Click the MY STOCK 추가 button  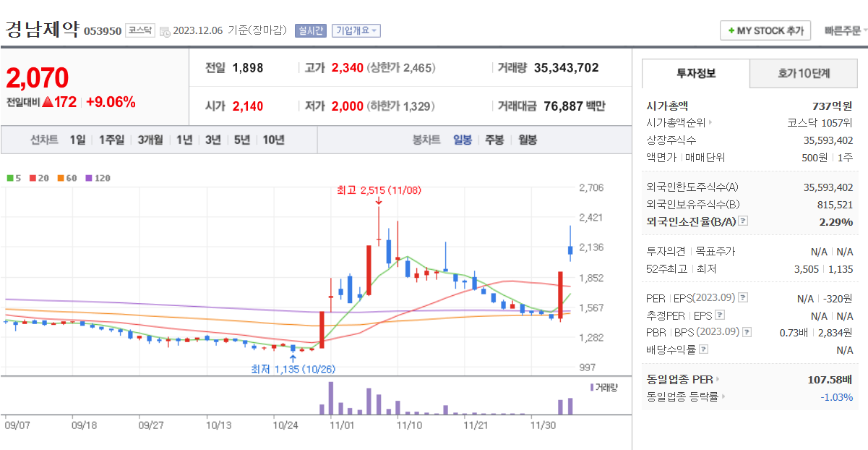tap(765, 30)
